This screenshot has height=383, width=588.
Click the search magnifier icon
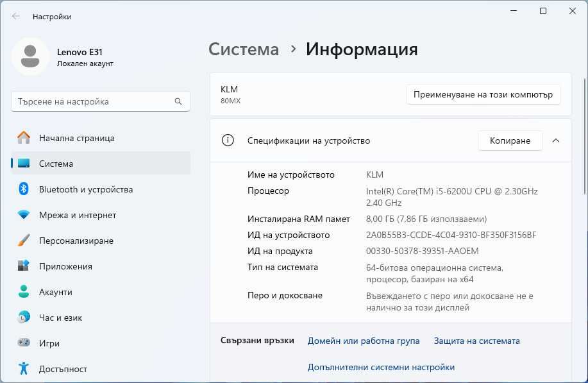pos(178,101)
